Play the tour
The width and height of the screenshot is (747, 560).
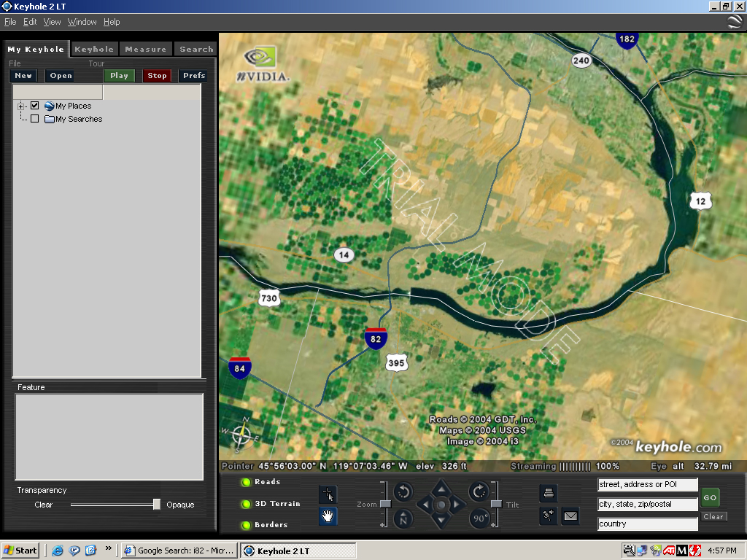(119, 76)
